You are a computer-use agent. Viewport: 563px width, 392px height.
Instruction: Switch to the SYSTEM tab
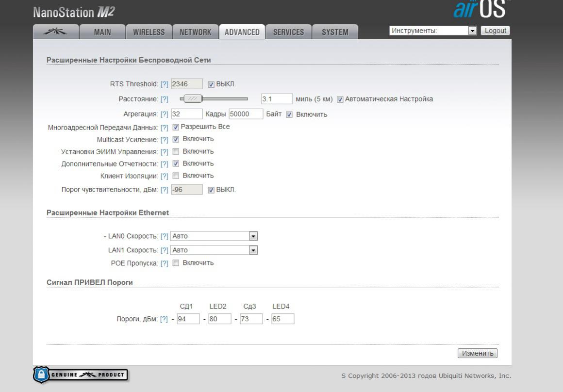(x=335, y=32)
